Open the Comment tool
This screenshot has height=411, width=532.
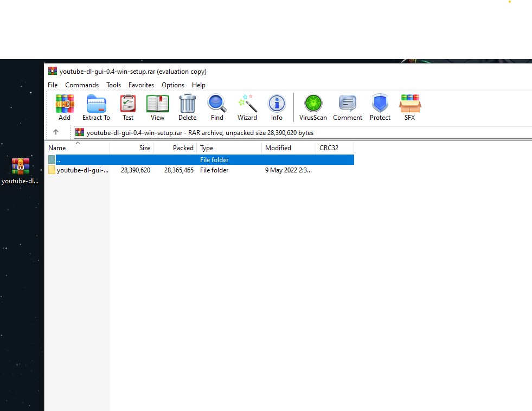[x=348, y=107]
